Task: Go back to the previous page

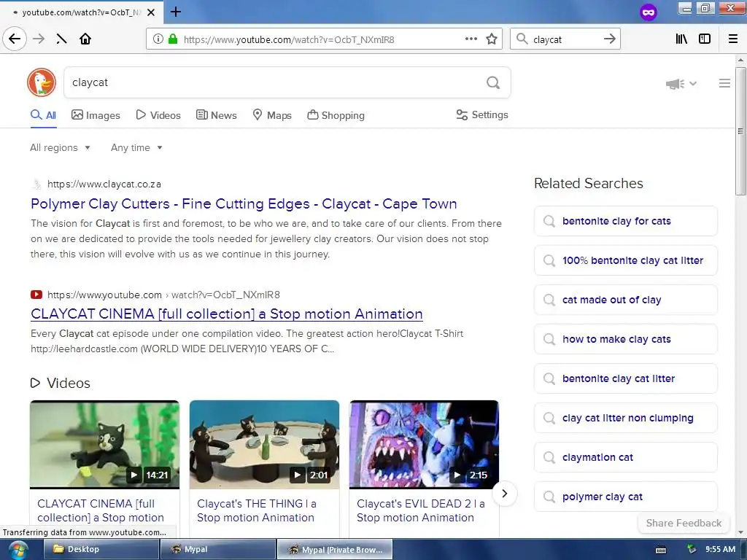Action: [x=15, y=39]
